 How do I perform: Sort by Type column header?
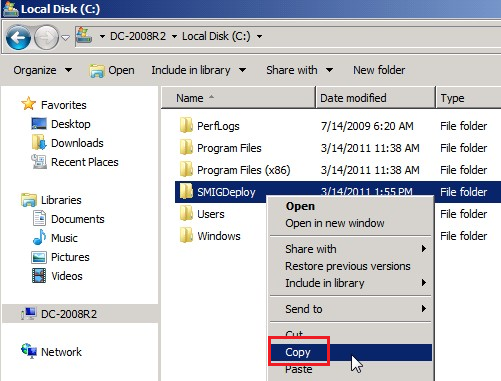click(468, 98)
